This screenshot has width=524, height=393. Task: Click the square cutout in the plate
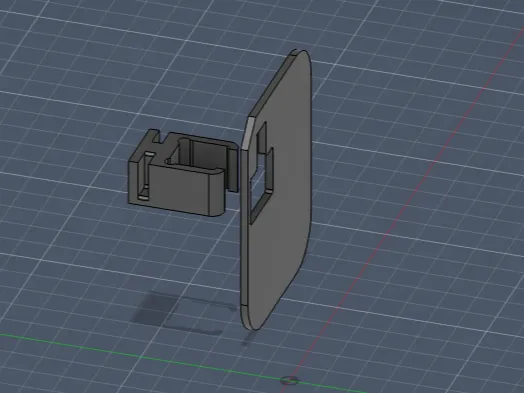pos(262,172)
